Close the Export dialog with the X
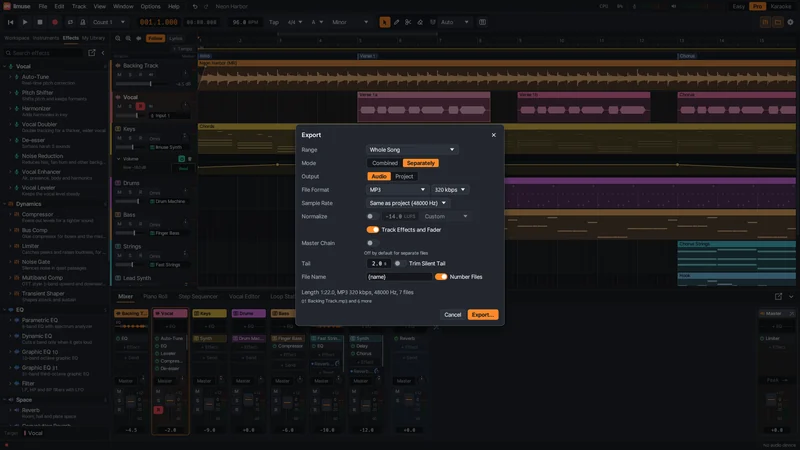The width and height of the screenshot is (800, 450). point(493,135)
